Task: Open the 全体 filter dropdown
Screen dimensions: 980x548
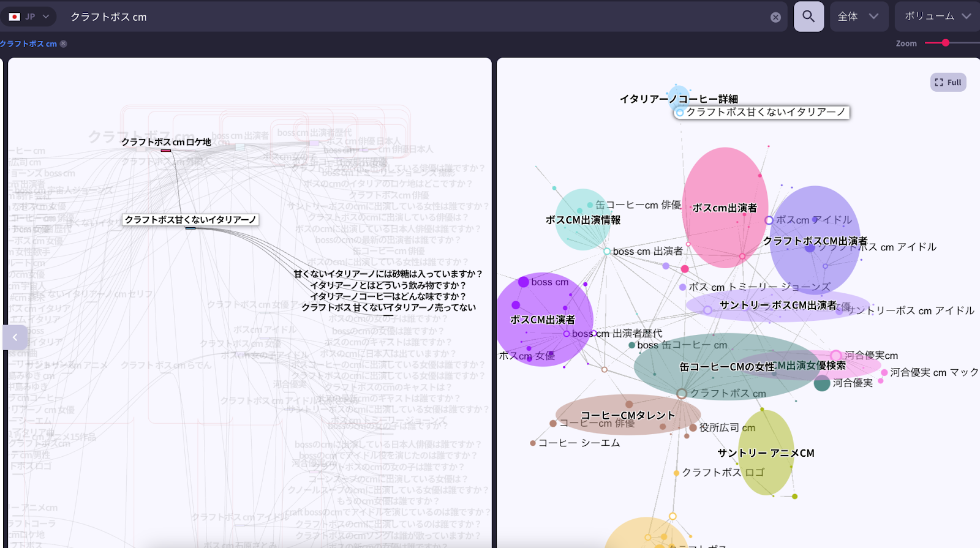Action: coord(858,17)
